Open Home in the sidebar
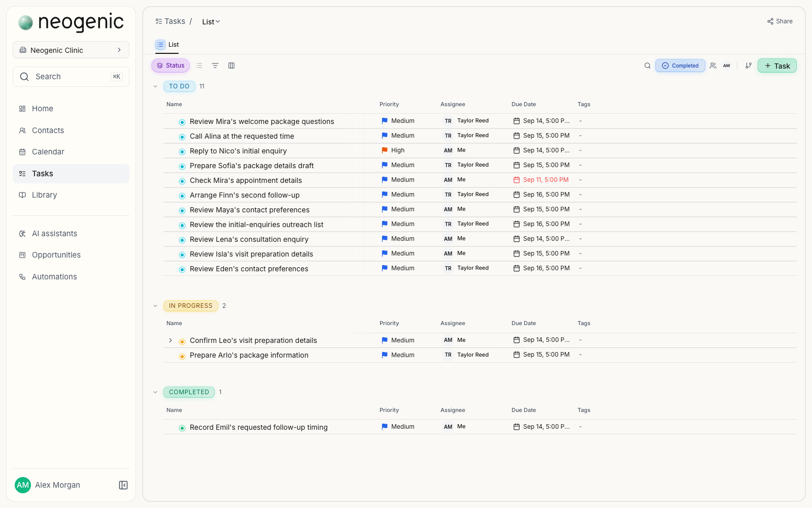 (71, 109)
